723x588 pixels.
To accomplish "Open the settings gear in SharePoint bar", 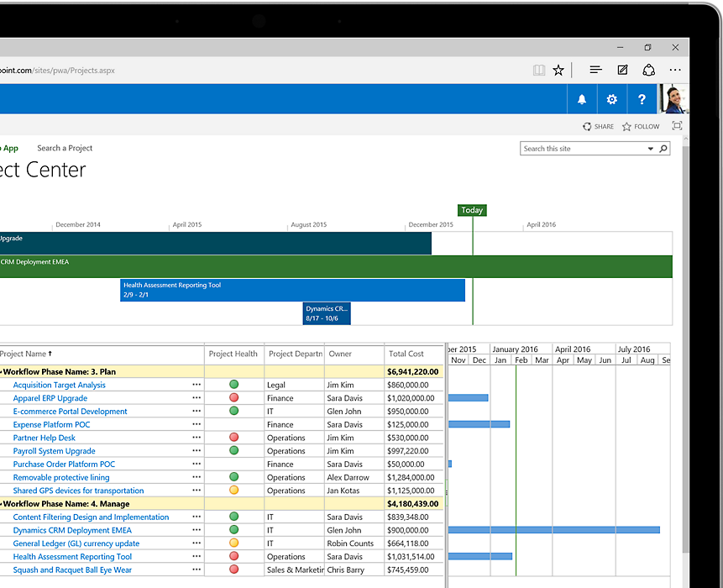I will 611,99.
